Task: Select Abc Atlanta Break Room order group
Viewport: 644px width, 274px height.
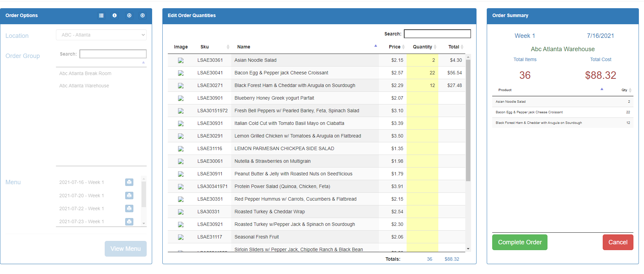Action: [x=85, y=73]
